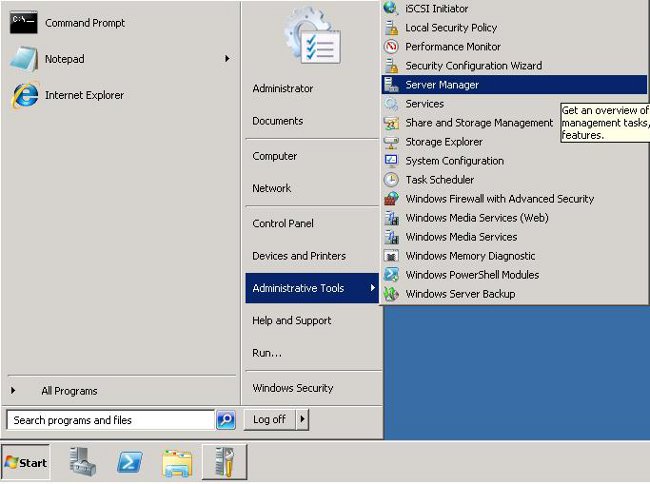Viewport: 650px width, 484px height.
Task: Click the server tools taskbar icon
Action: (224, 462)
